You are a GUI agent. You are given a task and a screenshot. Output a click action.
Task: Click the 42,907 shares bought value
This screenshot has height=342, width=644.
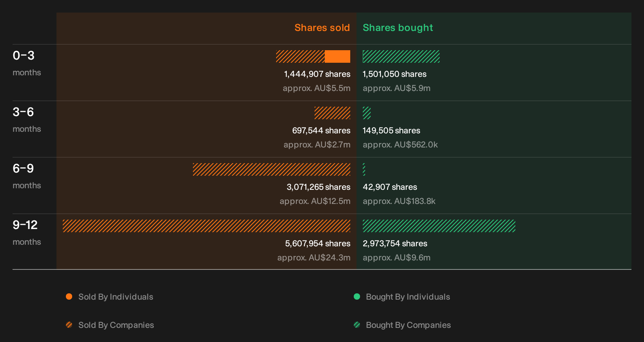390,187
